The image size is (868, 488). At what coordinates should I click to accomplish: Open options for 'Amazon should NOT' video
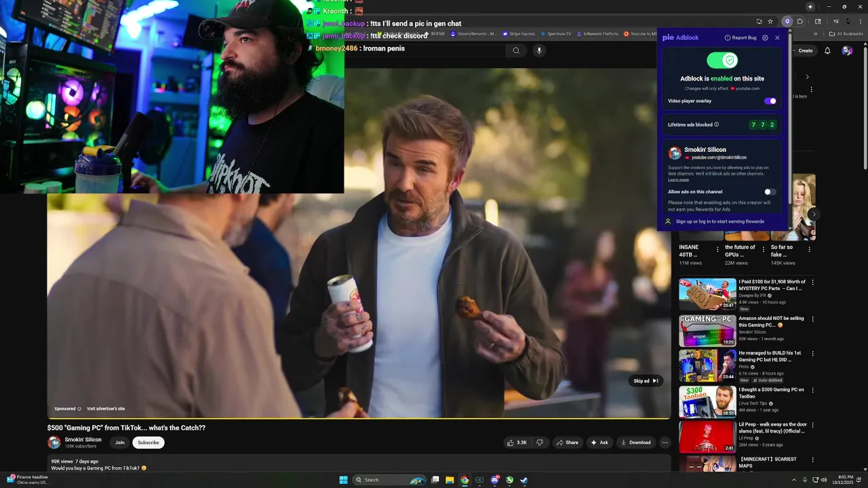pyautogui.click(x=813, y=319)
